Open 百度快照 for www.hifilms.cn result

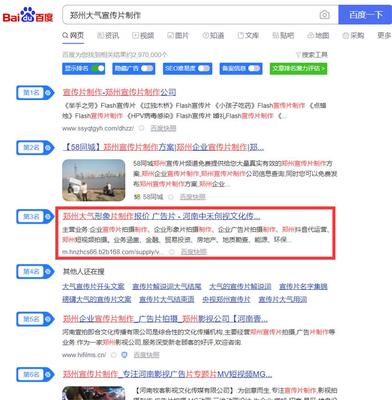click(x=146, y=355)
